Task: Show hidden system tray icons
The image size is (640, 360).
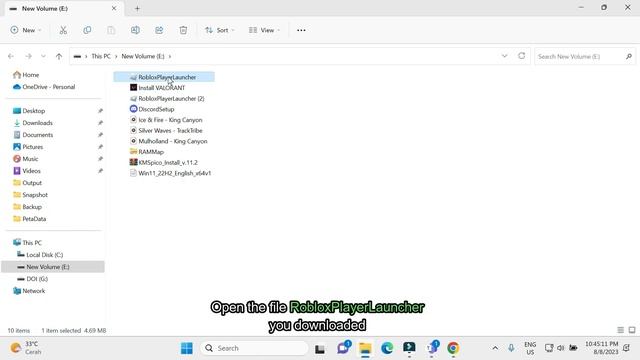Action: tap(495, 348)
